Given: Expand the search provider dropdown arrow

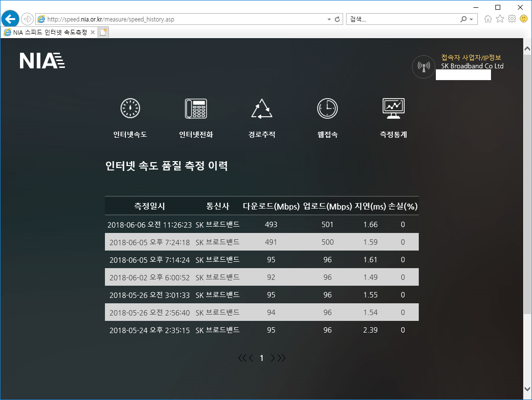Looking at the screenshot, I should tap(471, 20).
